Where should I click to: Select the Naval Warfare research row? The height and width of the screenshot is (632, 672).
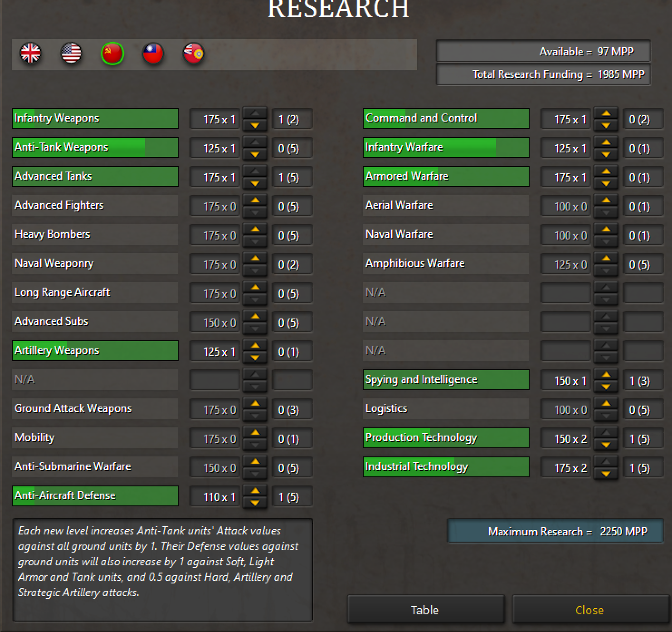click(446, 235)
